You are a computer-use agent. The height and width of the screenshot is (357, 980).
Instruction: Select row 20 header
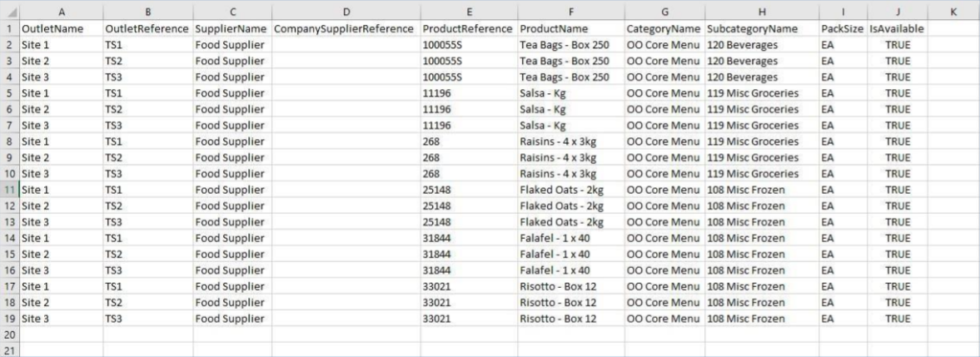10,335
